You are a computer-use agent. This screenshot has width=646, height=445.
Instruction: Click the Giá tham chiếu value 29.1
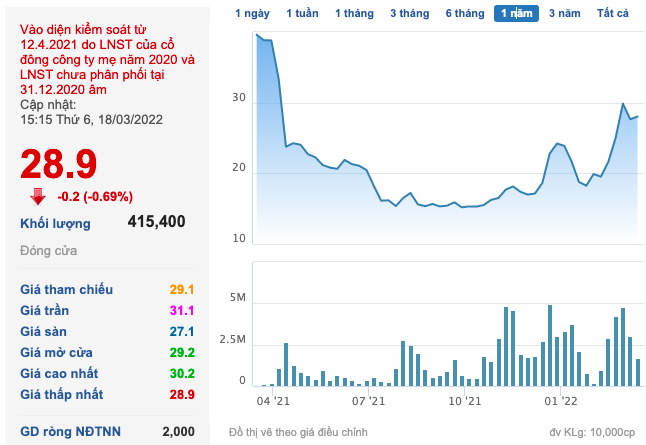tap(181, 290)
